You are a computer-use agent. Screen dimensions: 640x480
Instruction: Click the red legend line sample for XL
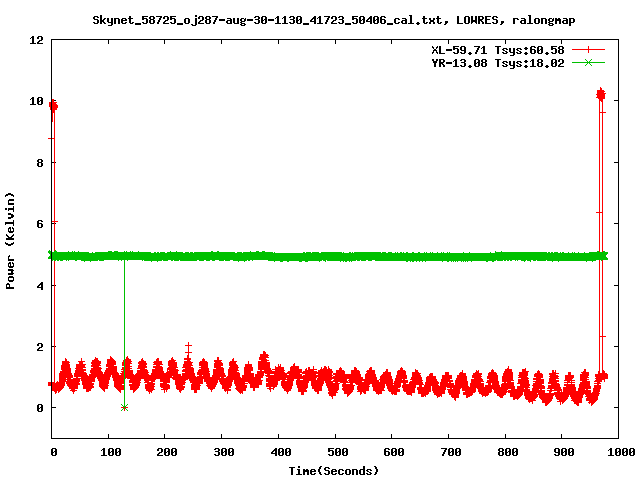[588, 50]
